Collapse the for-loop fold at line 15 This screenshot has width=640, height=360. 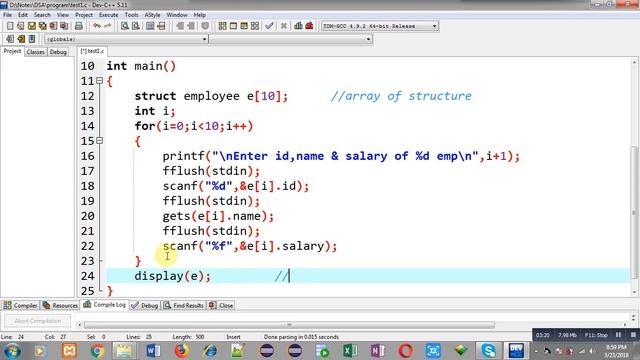pos(99,141)
